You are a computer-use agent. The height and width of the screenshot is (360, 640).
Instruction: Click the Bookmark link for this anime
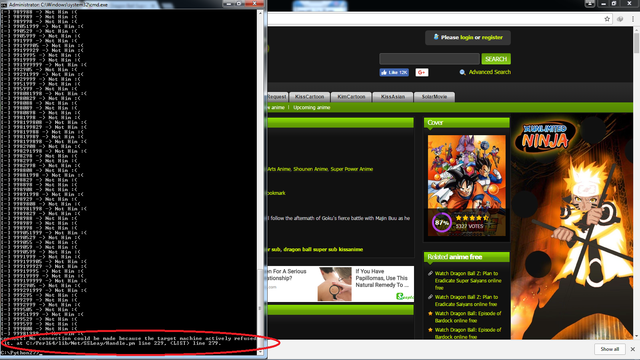pos(276,193)
